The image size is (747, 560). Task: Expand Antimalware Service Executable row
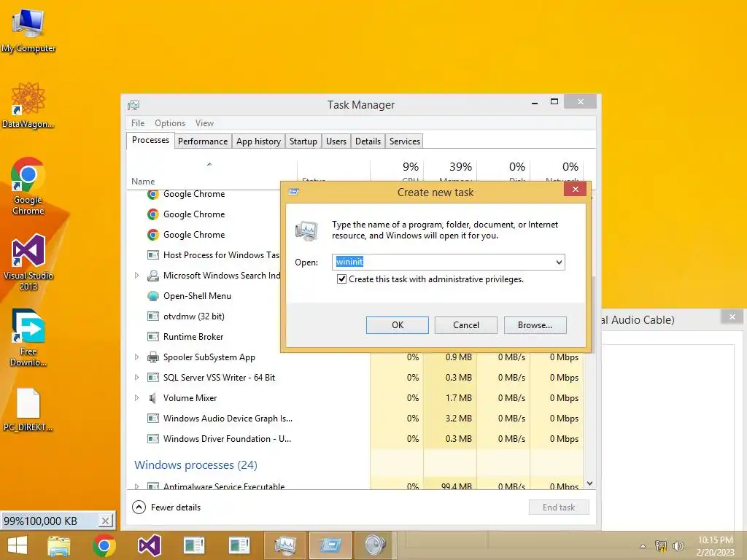pos(136,486)
